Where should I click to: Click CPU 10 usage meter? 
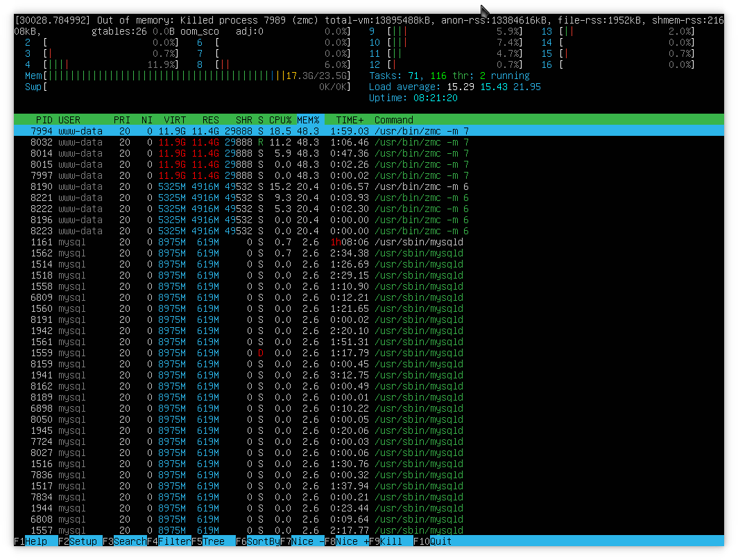pyautogui.click(x=446, y=43)
